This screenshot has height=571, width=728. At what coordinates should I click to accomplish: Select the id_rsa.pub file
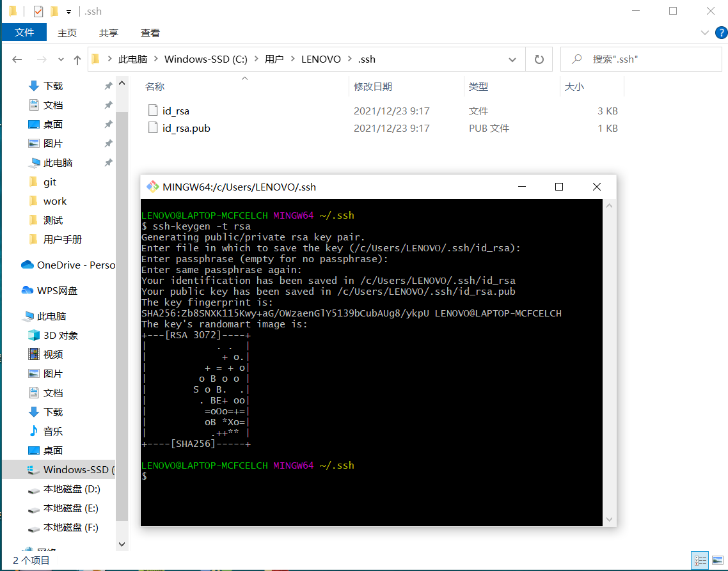click(186, 128)
